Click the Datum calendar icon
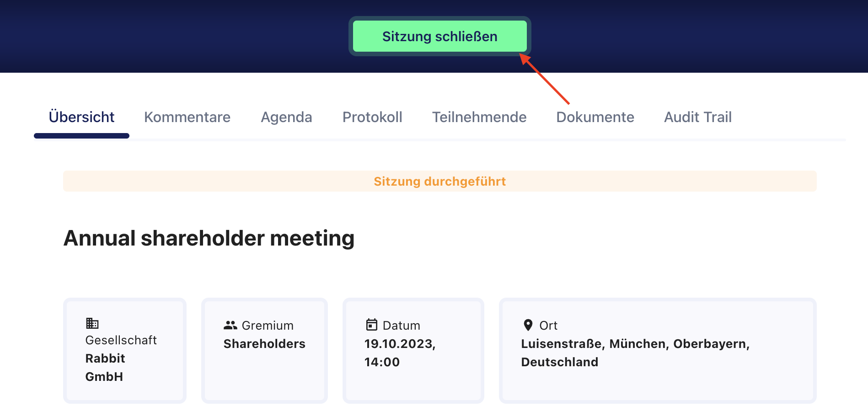 [372, 325]
